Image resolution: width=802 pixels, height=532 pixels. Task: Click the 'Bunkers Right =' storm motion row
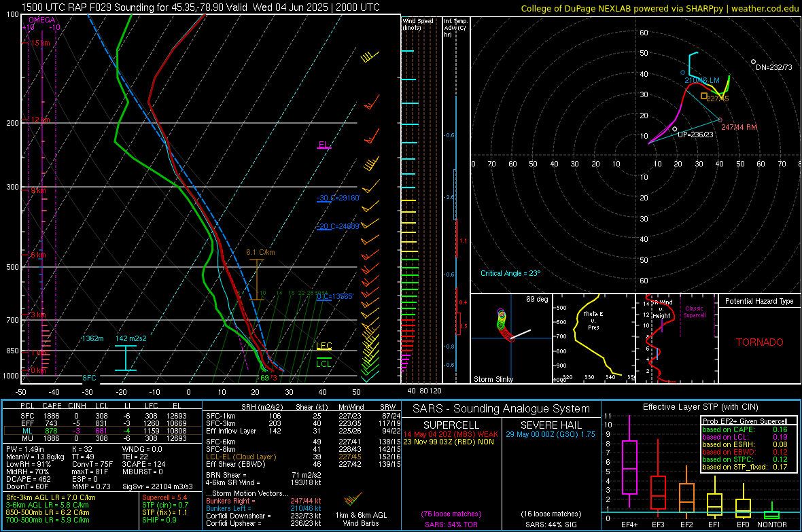click(264, 501)
